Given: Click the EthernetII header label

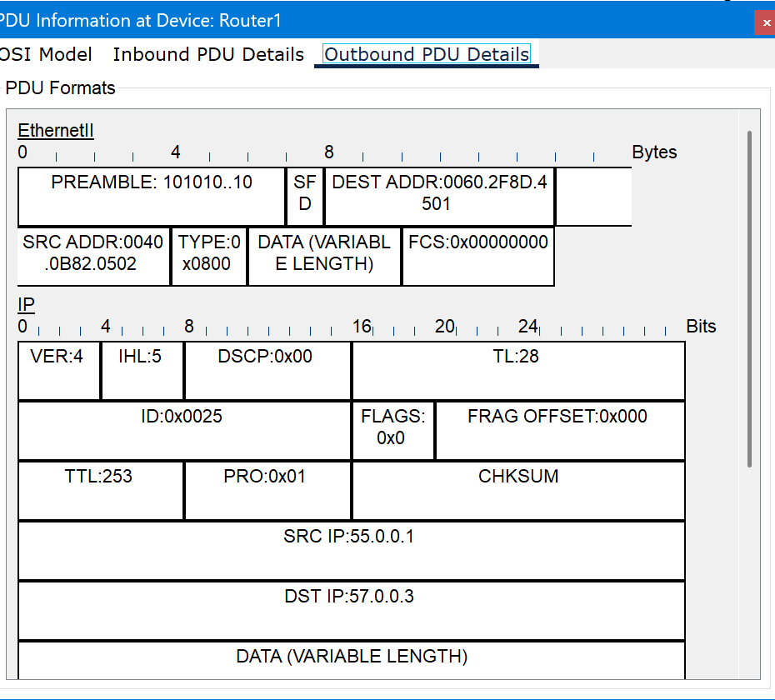Looking at the screenshot, I should point(55,131).
